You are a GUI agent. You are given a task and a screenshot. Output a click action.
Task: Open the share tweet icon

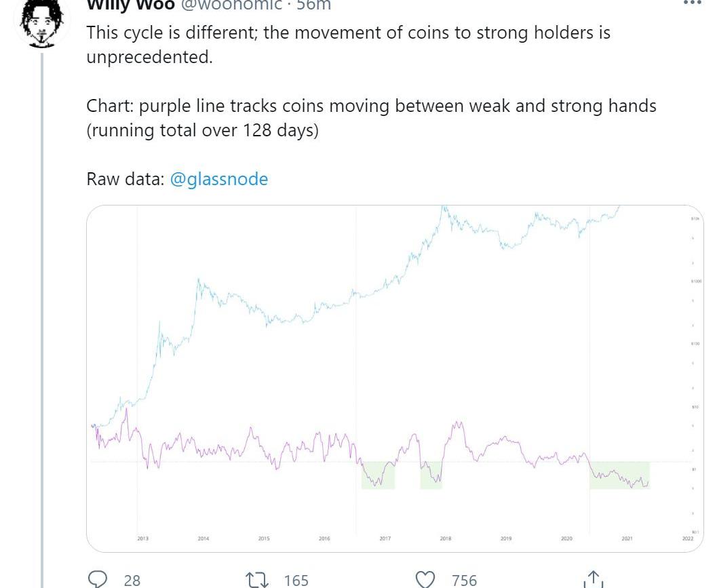(593, 579)
